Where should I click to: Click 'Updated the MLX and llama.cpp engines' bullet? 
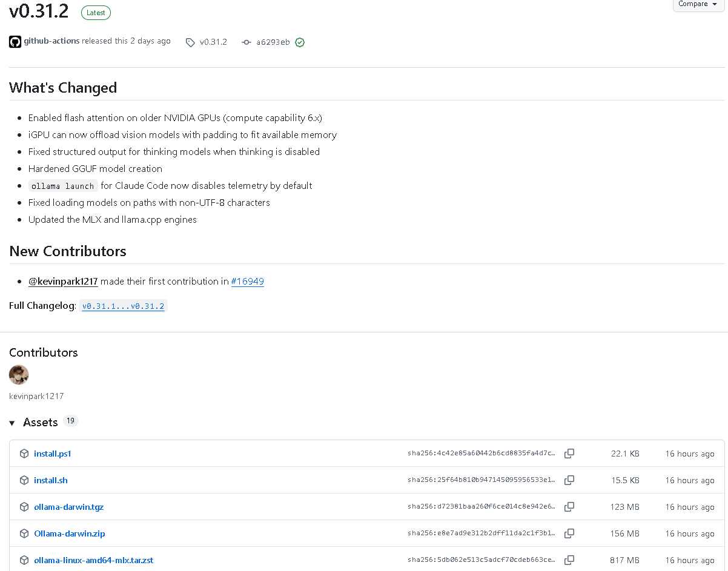tap(113, 220)
